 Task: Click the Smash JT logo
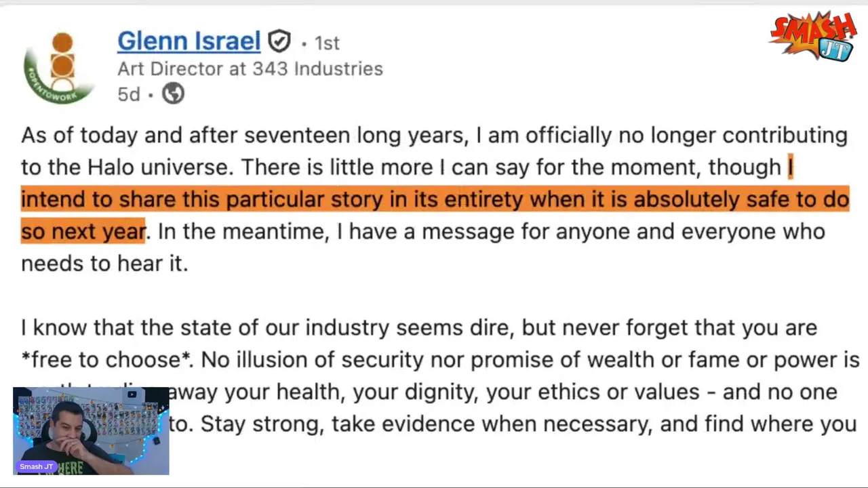[x=814, y=37]
